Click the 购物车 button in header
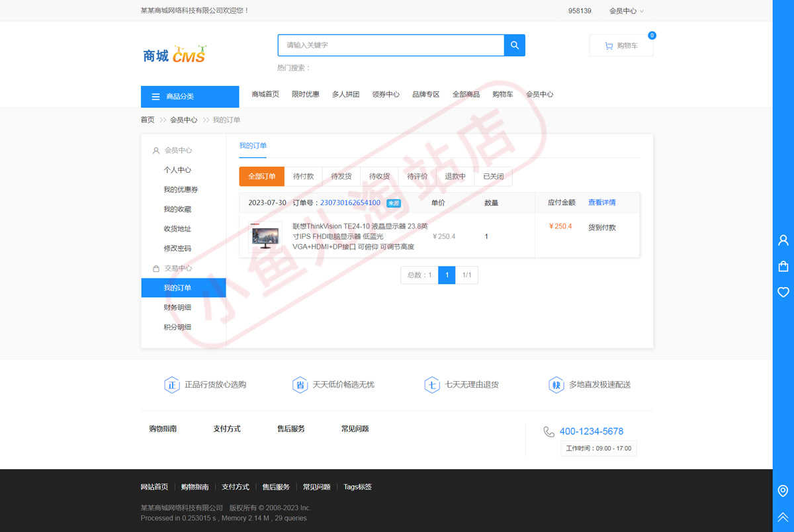The width and height of the screenshot is (794, 532). click(621, 46)
